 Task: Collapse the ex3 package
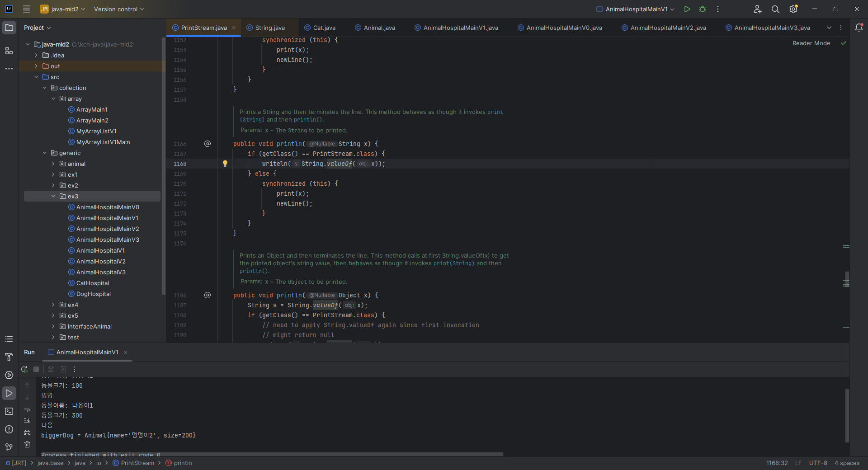pos(53,196)
